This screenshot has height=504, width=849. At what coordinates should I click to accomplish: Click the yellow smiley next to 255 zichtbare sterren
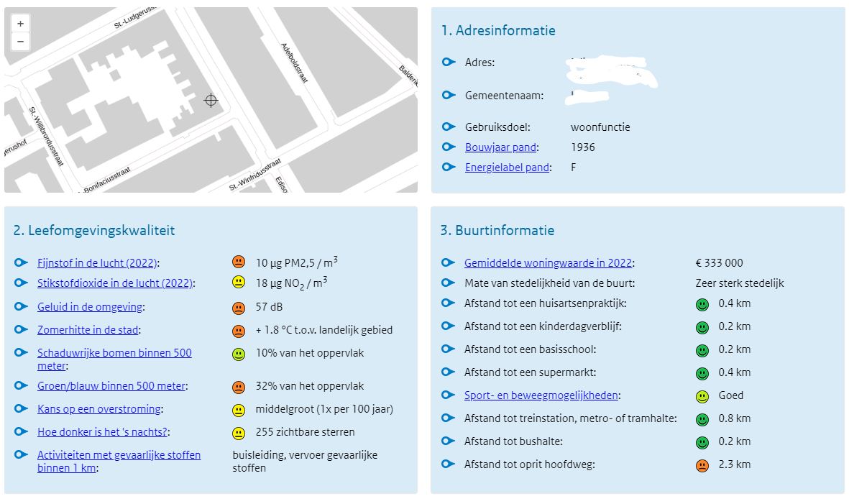coord(238,434)
